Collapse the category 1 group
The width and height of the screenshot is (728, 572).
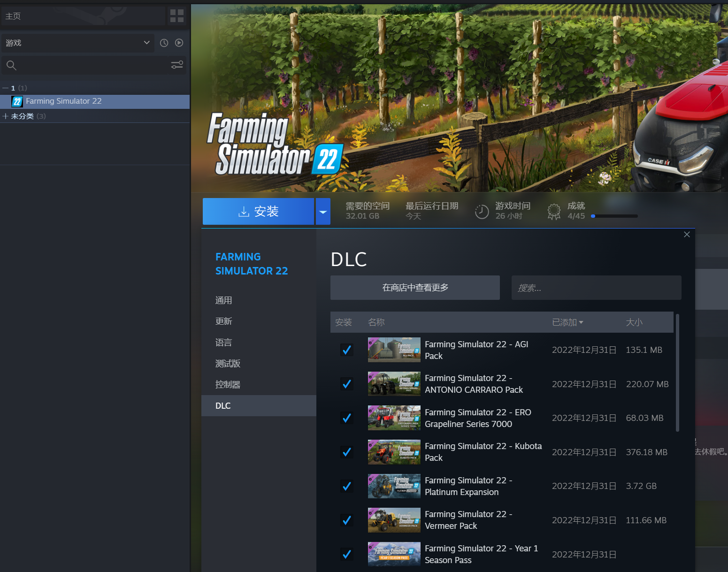click(5, 88)
